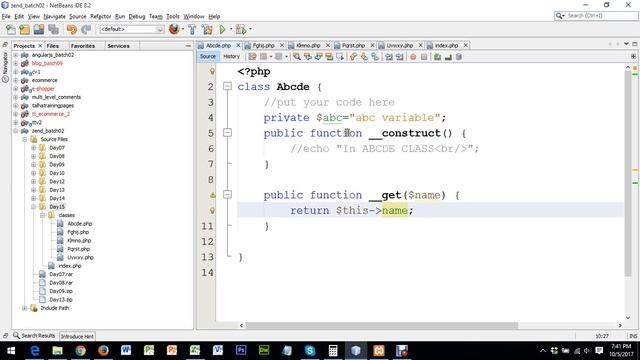Image resolution: width=640 pixels, height=360 pixels.
Task: Switch to the Services panel tab
Action: (x=118, y=46)
